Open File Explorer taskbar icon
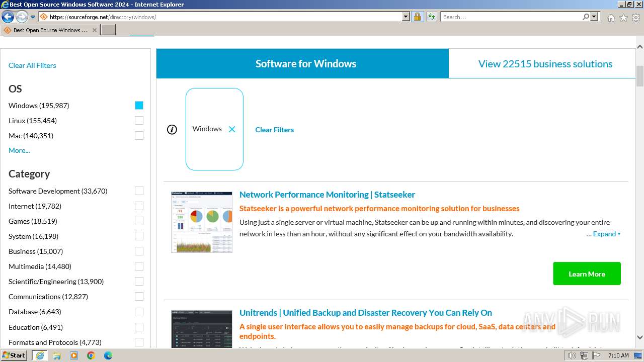Viewport: 644px width, 362px height. tap(57, 355)
